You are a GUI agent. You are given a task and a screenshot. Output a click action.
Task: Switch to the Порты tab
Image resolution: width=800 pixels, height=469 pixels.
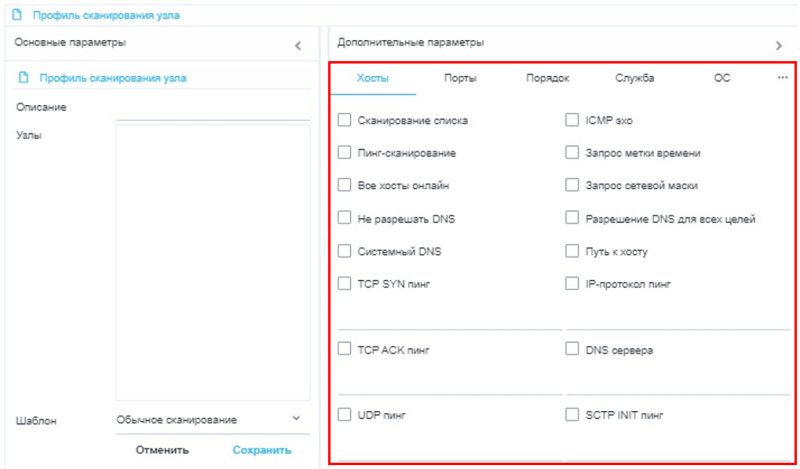[x=460, y=78]
